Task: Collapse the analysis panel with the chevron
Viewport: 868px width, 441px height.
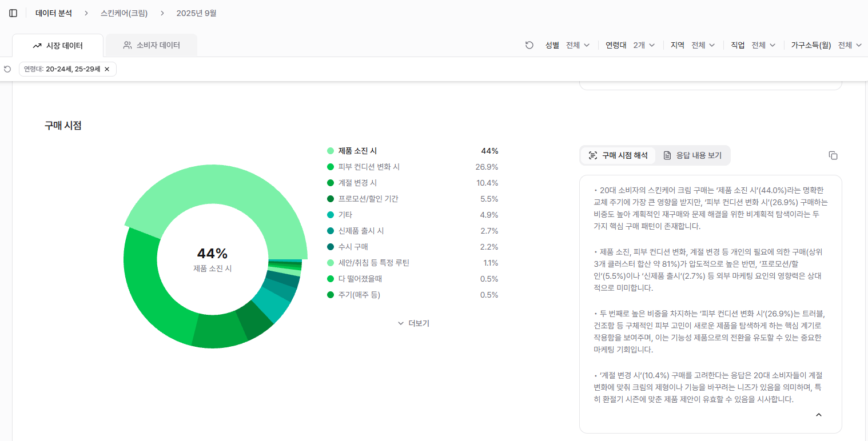Action: click(x=818, y=414)
